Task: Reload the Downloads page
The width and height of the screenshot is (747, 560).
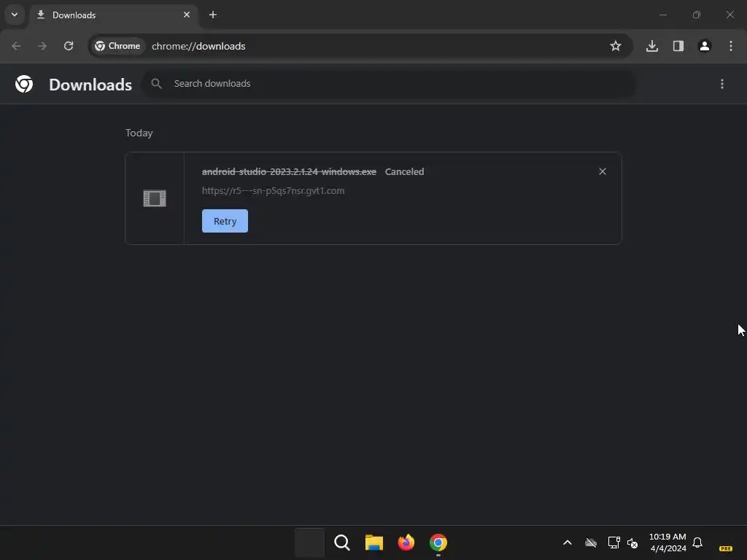Action: click(69, 46)
